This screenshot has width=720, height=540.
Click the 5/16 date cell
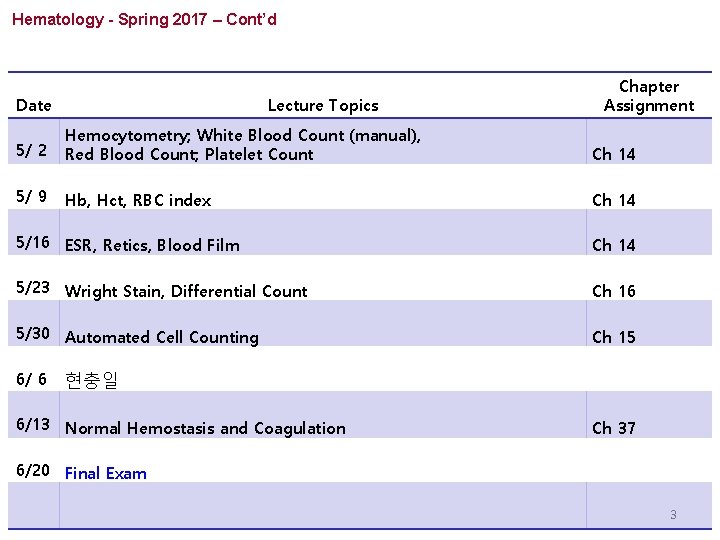(x=33, y=242)
